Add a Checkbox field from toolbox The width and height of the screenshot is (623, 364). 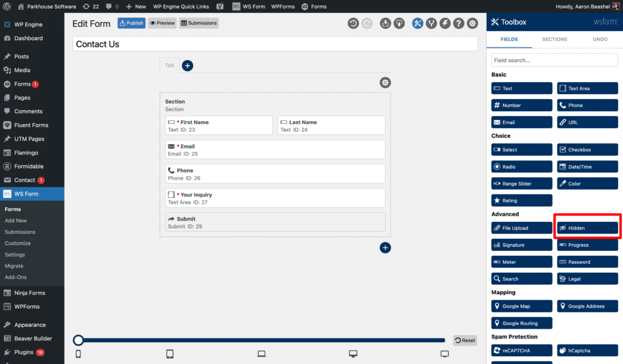click(587, 149)
